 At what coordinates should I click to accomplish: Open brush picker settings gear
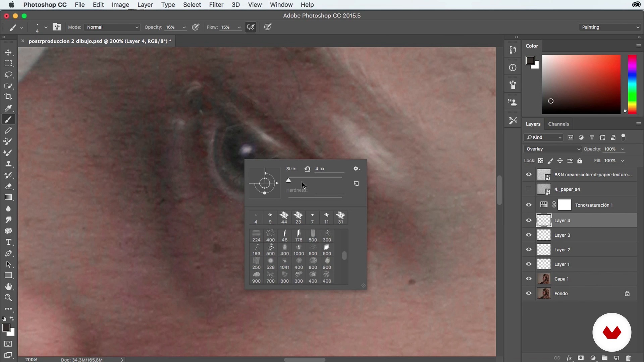click(x=357, y=169)
